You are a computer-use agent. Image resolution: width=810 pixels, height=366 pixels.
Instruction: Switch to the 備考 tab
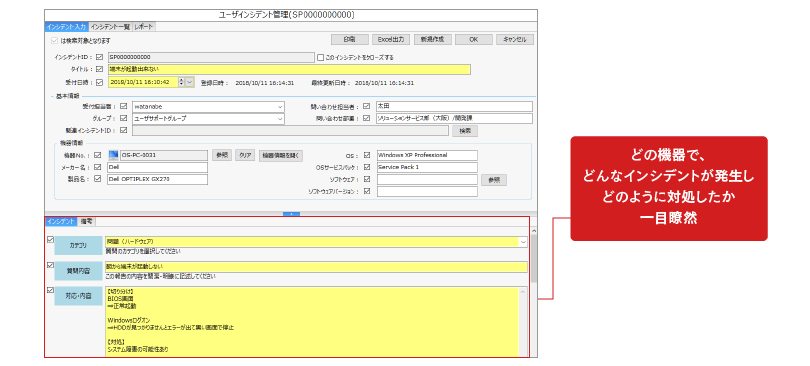(x=86, y=221)
